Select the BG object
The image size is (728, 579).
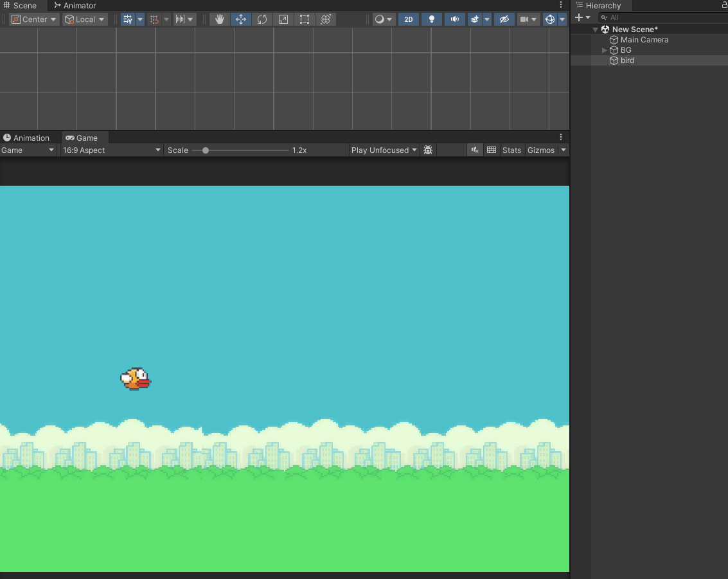(649, 50)
